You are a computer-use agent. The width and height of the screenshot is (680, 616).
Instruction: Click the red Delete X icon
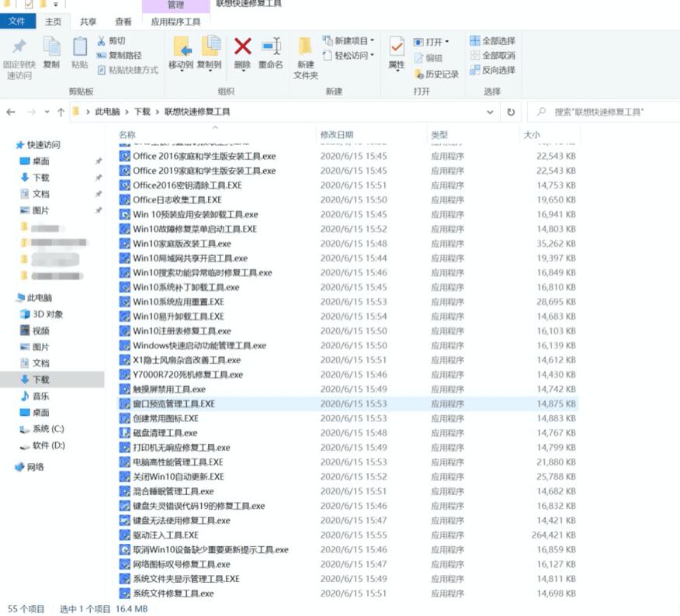242,46
